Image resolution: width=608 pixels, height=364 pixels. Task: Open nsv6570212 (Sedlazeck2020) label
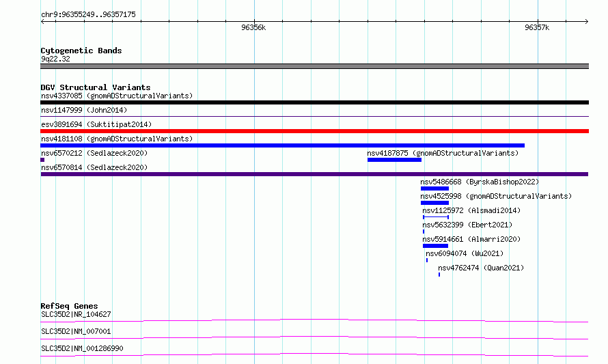(94, 153)
